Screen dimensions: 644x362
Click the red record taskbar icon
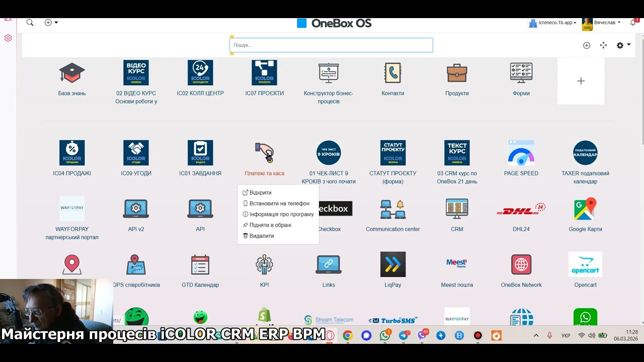pyautogui.click(x=478, y=335)
